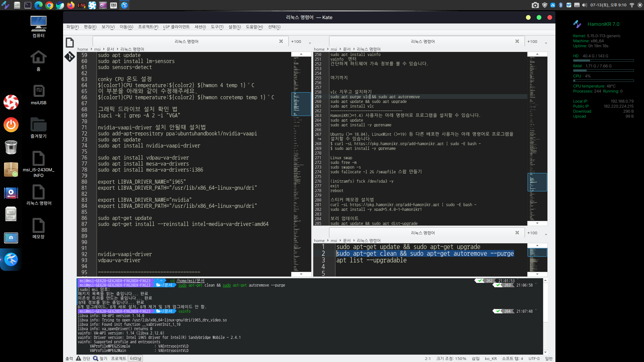Toggle the 진단 diagnostics panel button
The height and width of the screenshot is (362, 644).
pos(83,359)
